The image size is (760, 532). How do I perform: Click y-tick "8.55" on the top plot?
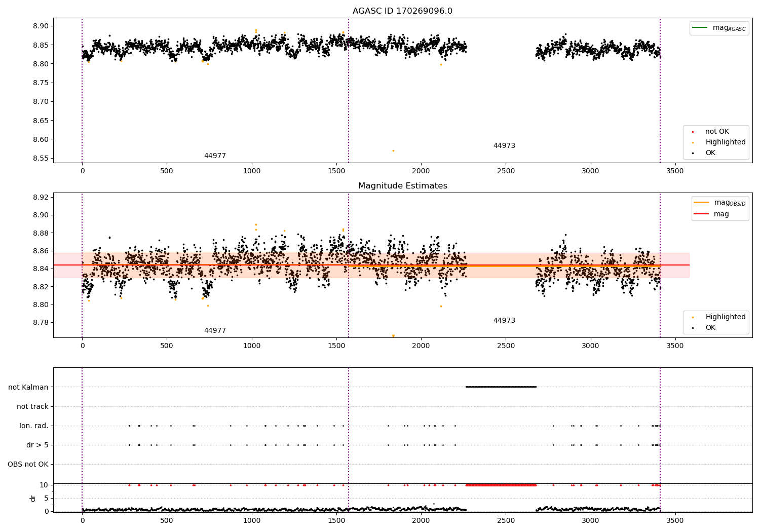tap(41, 159)
